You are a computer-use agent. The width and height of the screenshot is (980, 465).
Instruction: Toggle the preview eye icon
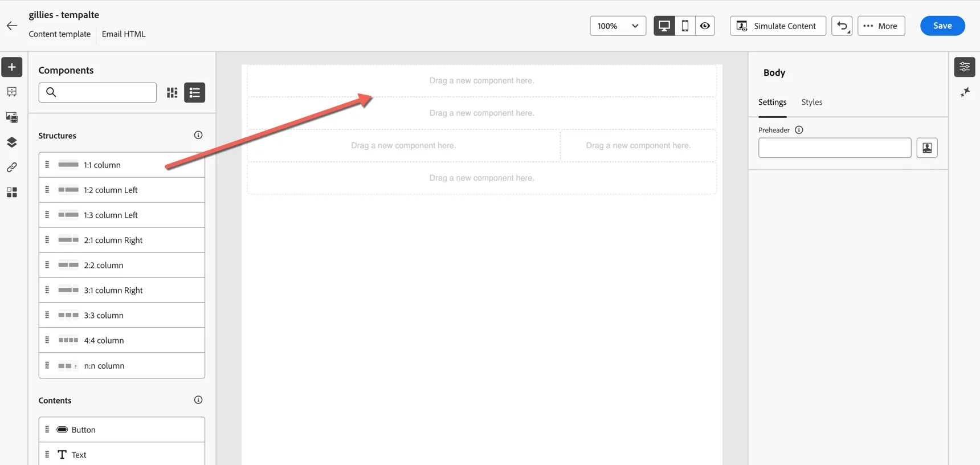click(705, 26)
